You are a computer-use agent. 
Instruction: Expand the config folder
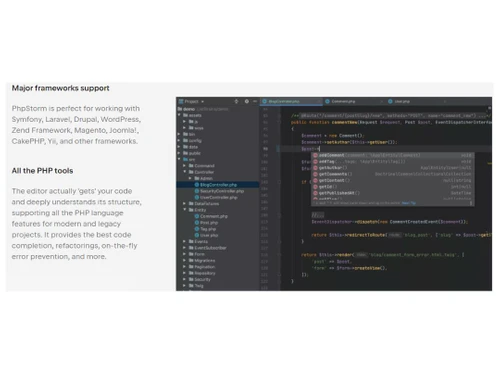pyautogui.click(x=179, y=141)
